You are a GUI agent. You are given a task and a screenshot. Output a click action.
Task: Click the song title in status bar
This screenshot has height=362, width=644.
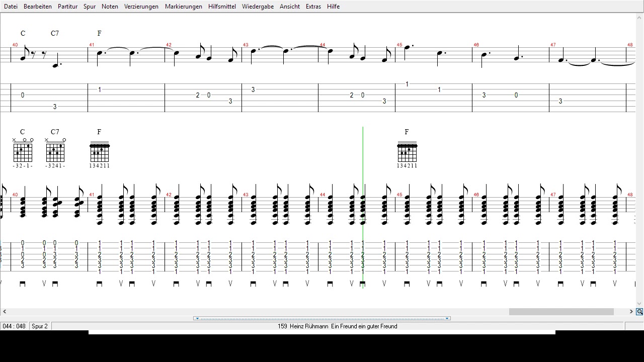pyautogui.click(x=338, y=326)
